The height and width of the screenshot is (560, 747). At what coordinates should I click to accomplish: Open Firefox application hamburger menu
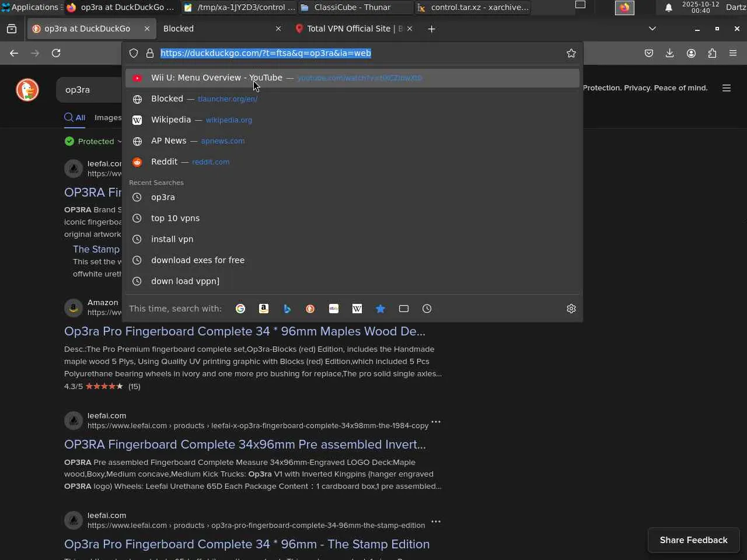[733, 53]
